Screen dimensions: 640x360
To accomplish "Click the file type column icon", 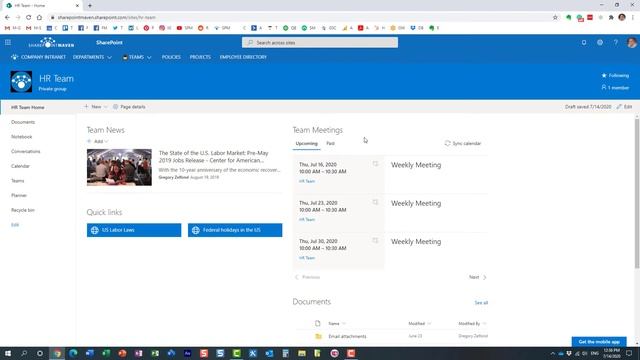I will (x=318, y=323).
